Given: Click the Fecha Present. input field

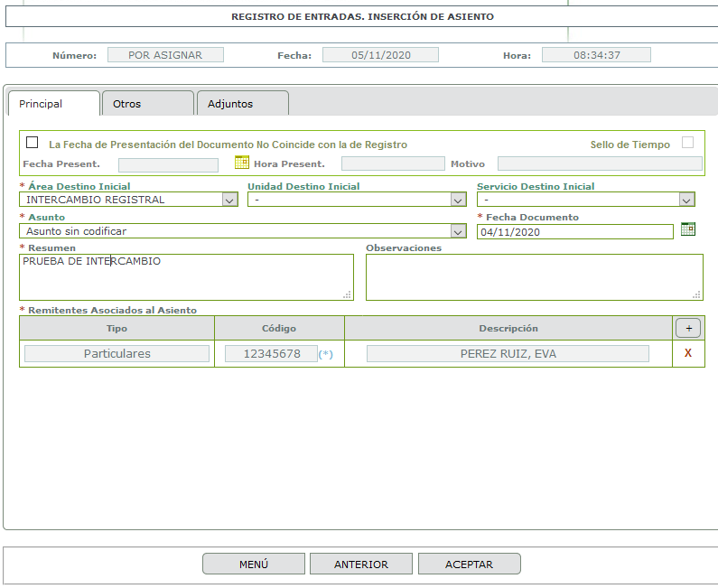Looking at the screenshot, I should [x=169, y=165].
